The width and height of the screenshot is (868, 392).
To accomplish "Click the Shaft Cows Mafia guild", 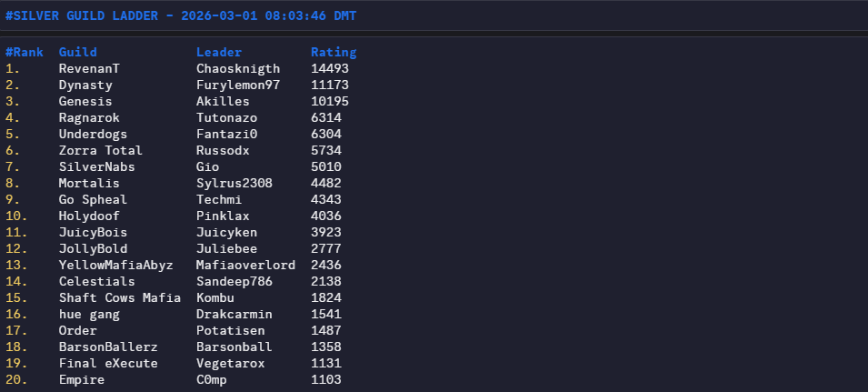I will [119, 297].
